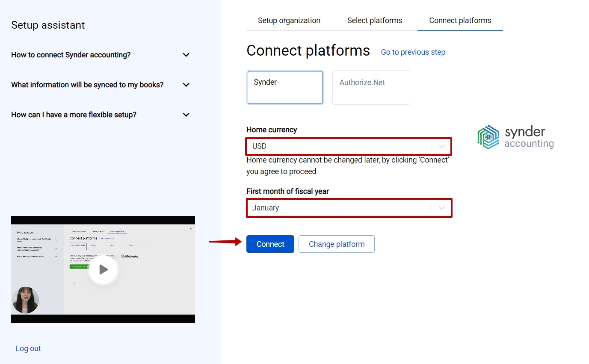The image size is (589, 364).
Task: Click the Home currency dropdown arrow
Action: click(x=442, y=146)
